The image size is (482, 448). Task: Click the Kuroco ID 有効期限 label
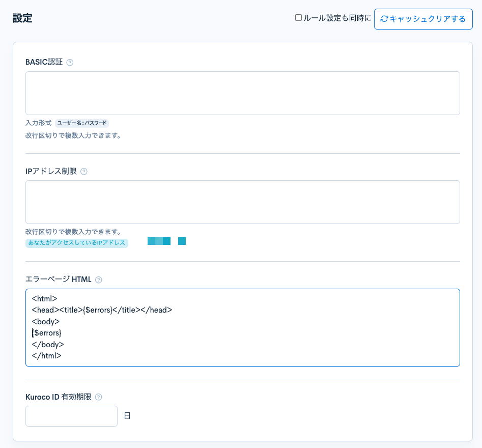(59, 397)
